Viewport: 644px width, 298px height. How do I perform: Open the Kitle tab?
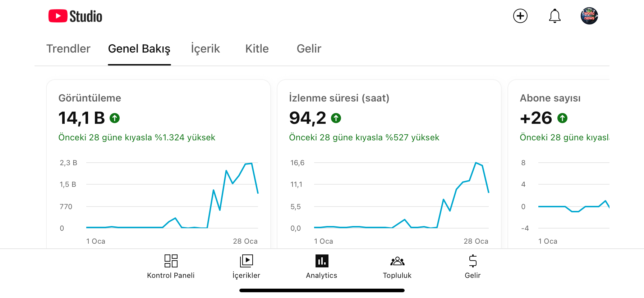(x=257, y=49)
